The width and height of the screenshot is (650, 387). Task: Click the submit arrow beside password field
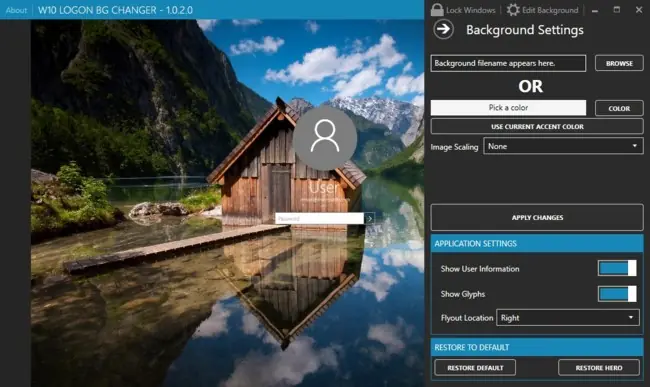(x=370, y=218)
